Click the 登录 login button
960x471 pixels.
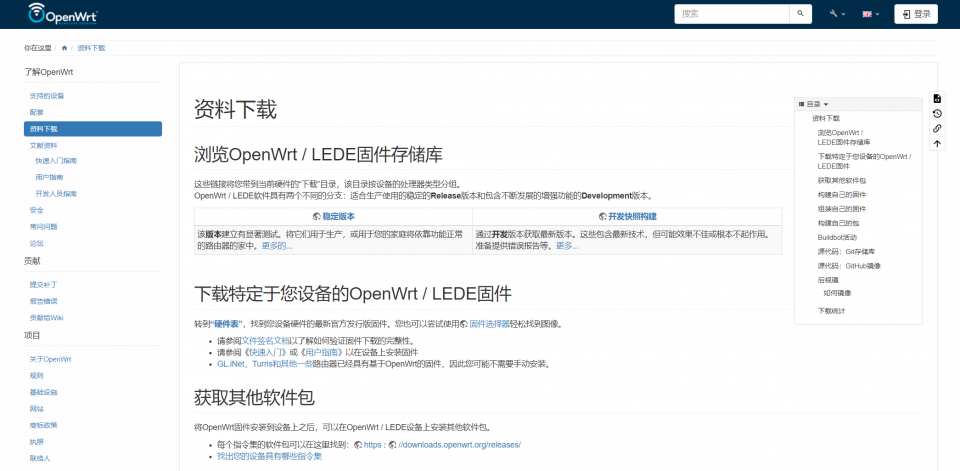916,14
